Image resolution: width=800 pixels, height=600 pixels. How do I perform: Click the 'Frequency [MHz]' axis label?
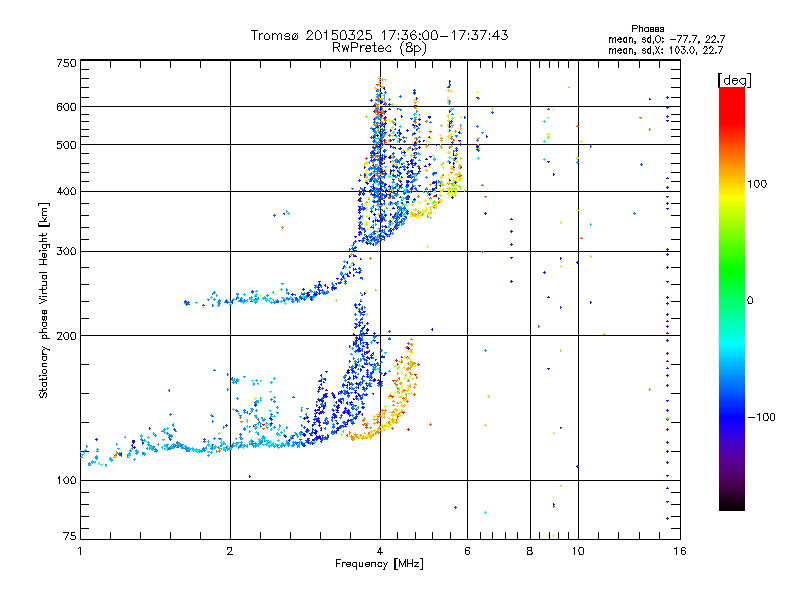(x=379, y=564)
